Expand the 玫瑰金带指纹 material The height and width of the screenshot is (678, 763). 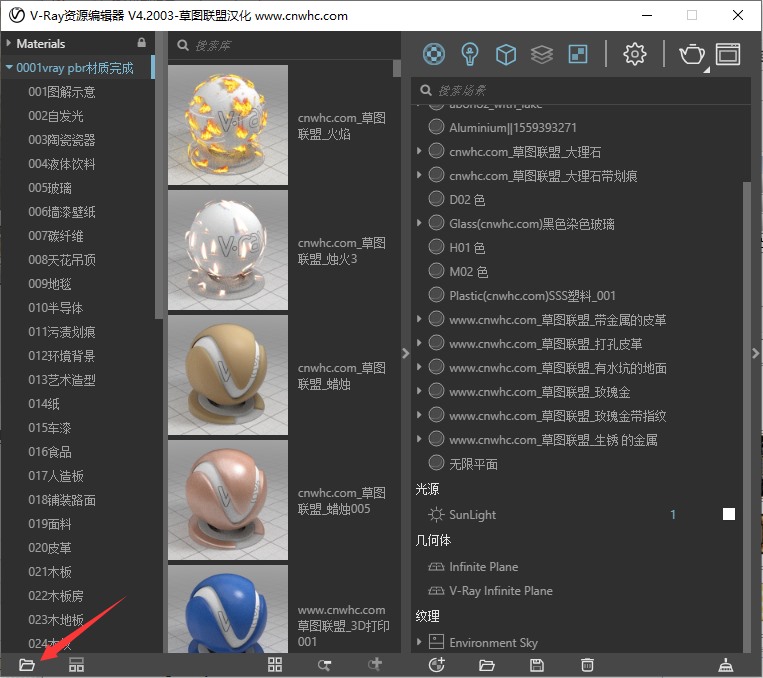(419, 415)
